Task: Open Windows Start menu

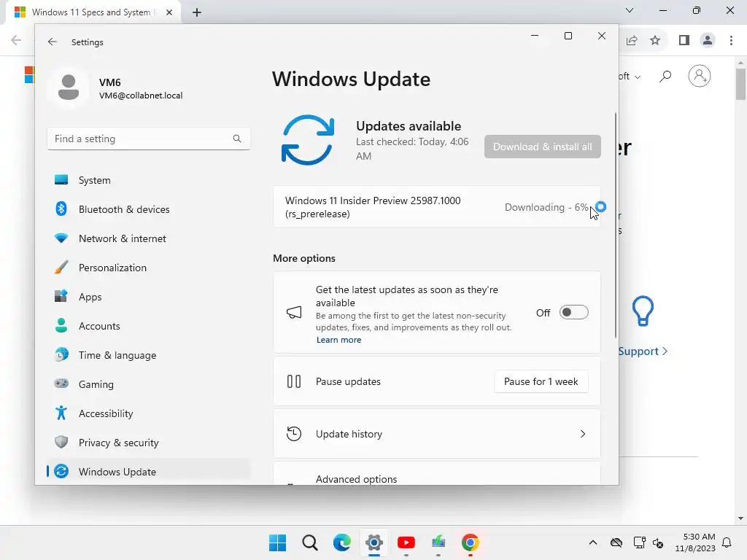Action: coord(278,542)
